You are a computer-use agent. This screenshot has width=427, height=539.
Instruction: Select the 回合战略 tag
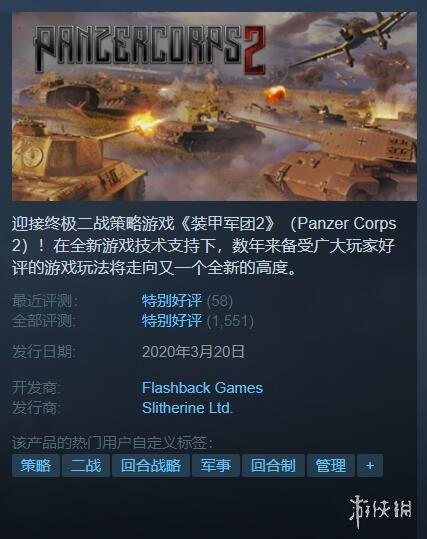pyautogui.click(x=151, y=465)
